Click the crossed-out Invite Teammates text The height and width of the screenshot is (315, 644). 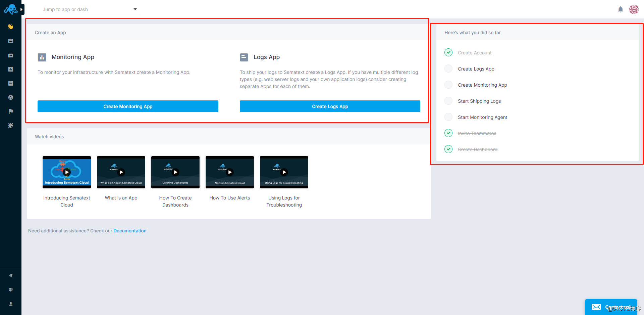pos(477,133)
